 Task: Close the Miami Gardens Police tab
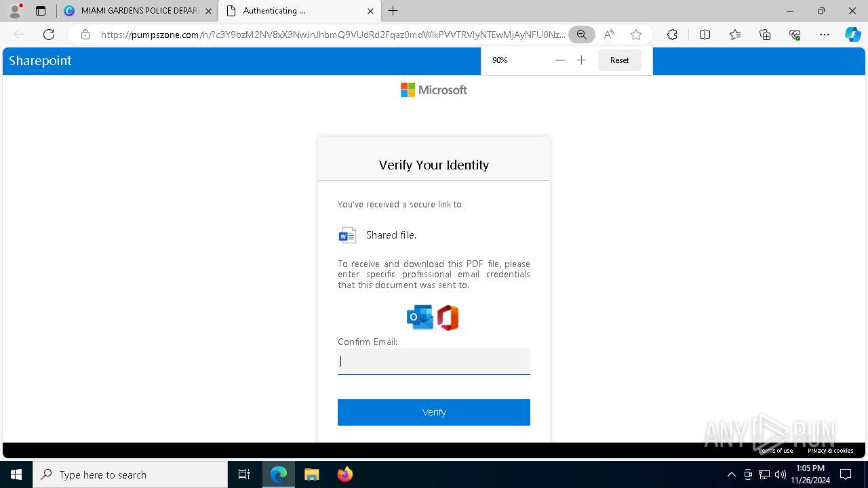point(208,11)
